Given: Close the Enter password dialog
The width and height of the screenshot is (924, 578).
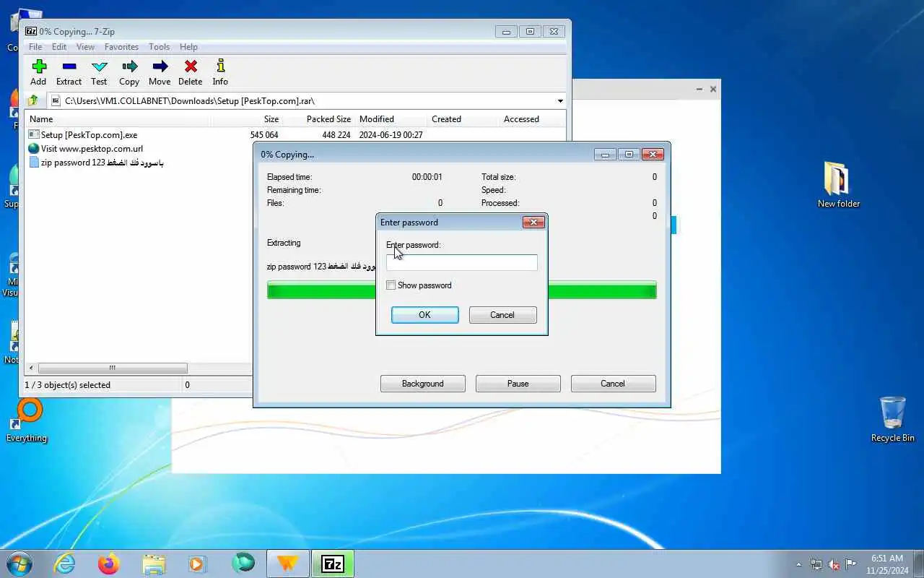Looking at the screenshot, I should pos(533,222).
